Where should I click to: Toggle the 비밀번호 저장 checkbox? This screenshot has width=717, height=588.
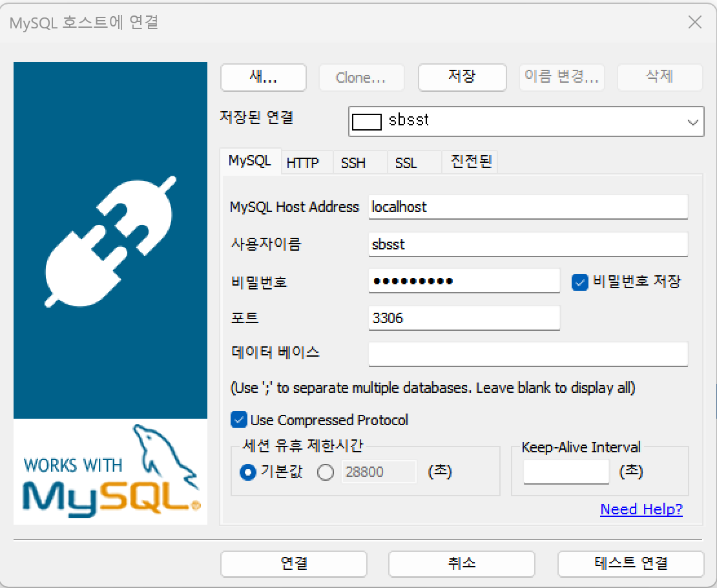pyautogui.click(x=580, y=282)
